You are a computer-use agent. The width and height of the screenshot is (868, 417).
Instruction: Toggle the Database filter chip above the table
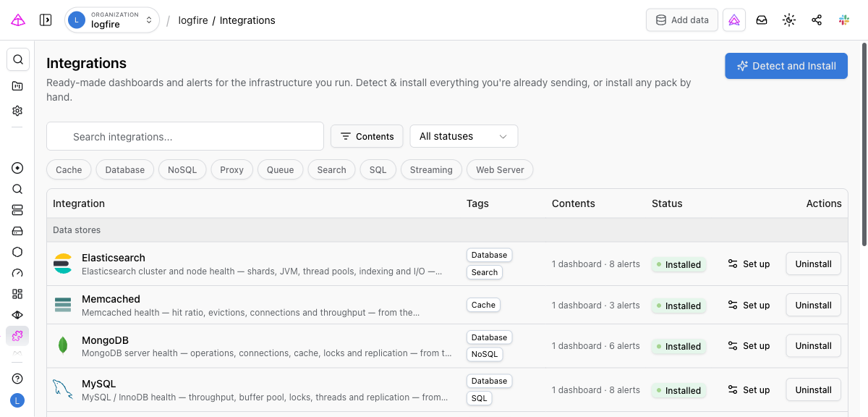click(x=125, y=169)
